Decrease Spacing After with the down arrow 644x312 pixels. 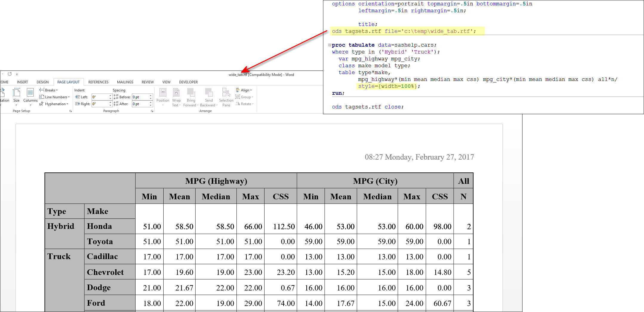pyautogui.click(x=151, y=105)
